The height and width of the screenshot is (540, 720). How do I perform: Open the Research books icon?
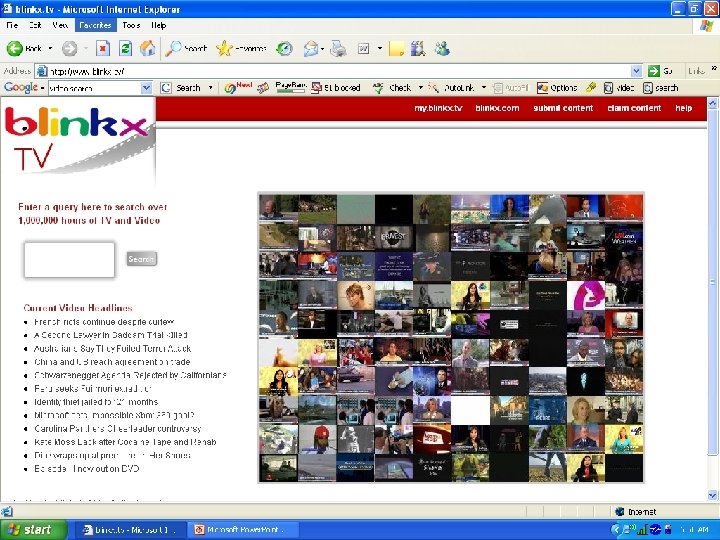418,48
